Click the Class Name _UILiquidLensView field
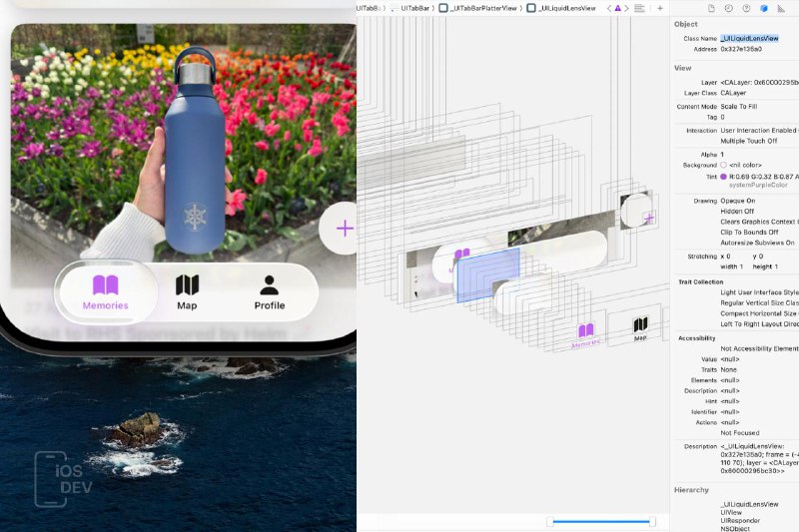This screenshot has height=532, width=799. tap(750, 38)
